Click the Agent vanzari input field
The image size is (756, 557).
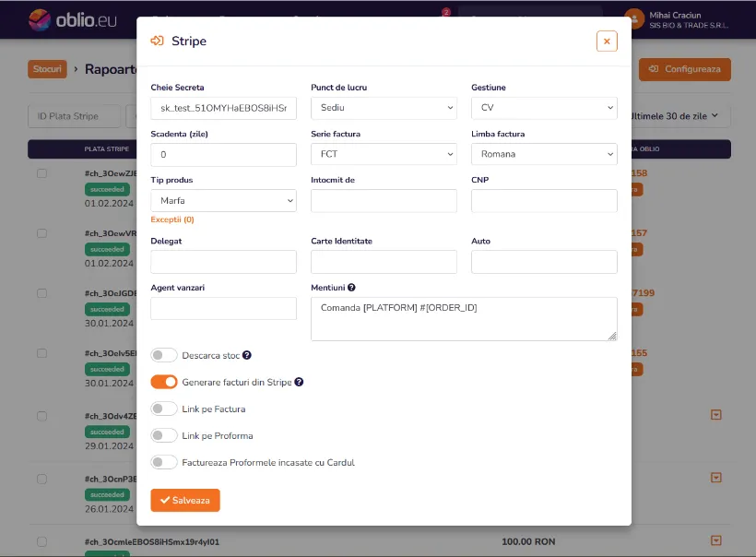pyautogui.click(x=223, y=308)
